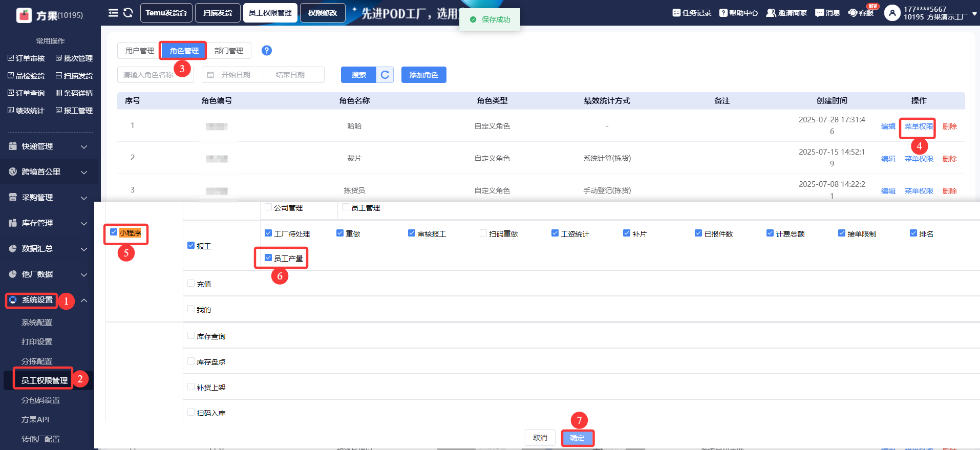Viewport: 980px width, 450px height.
Task: Click the 添加角色 button
Action: pyautogui.click(x=423, y=75)
